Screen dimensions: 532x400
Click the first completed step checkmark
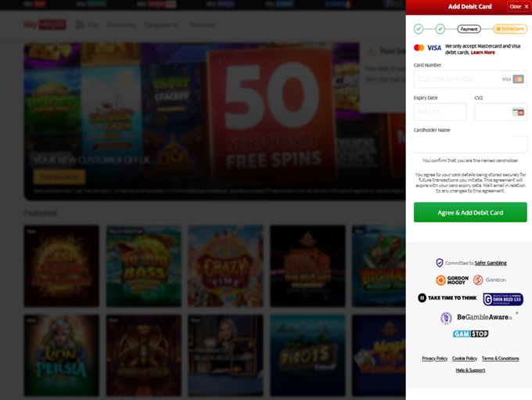[x=419, y=29]
